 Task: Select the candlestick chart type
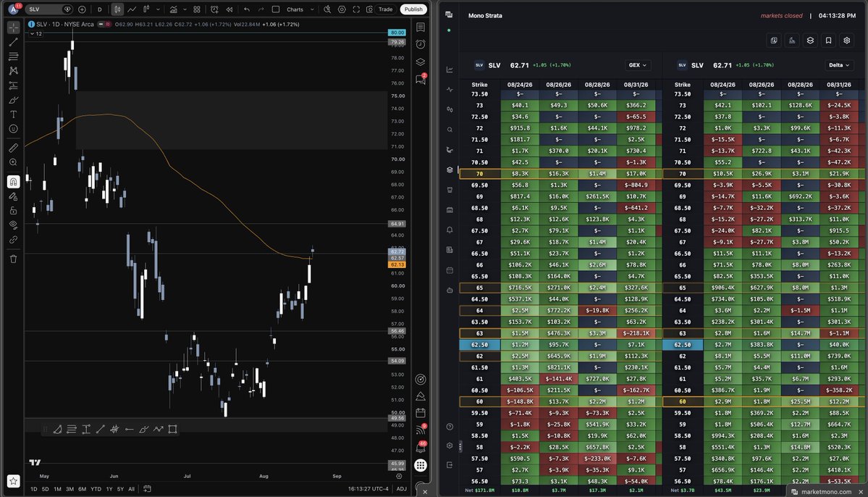117,9
